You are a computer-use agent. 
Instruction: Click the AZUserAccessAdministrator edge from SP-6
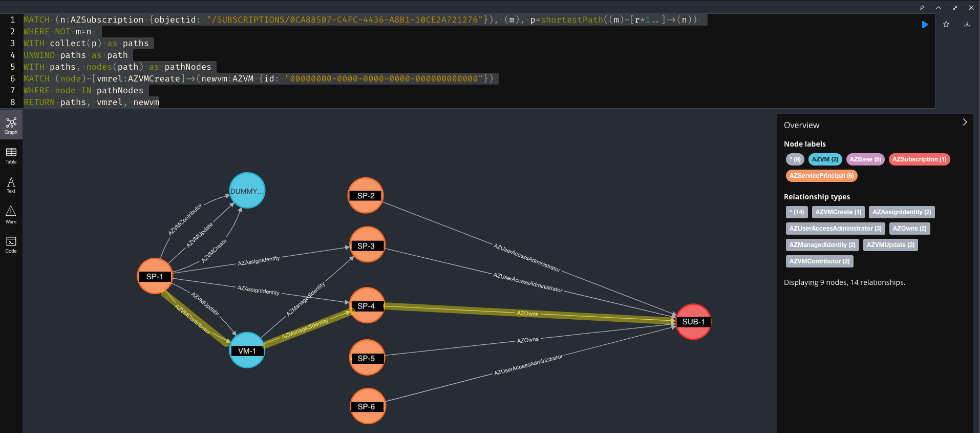click(528, 365)
